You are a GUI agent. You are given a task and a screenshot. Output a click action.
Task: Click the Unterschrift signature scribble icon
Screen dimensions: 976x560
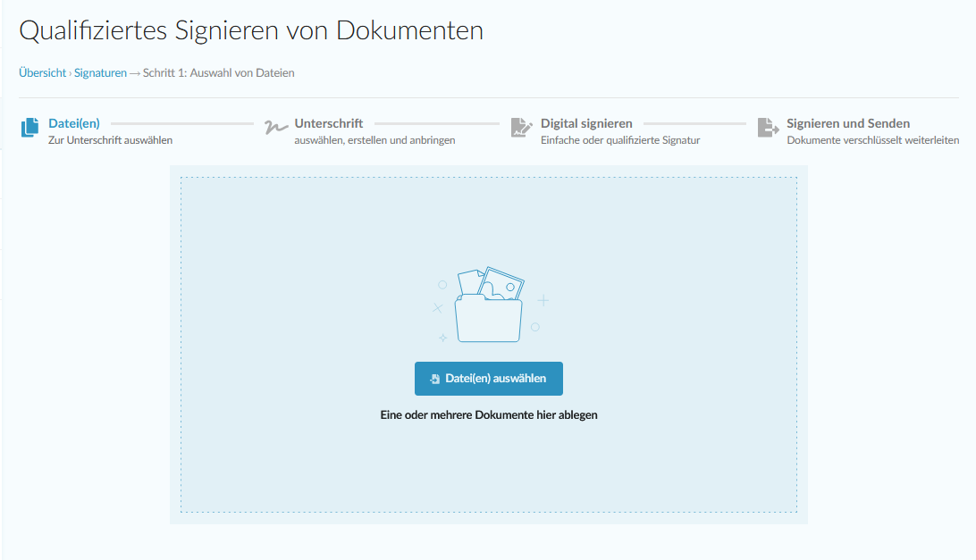[276, 127]
